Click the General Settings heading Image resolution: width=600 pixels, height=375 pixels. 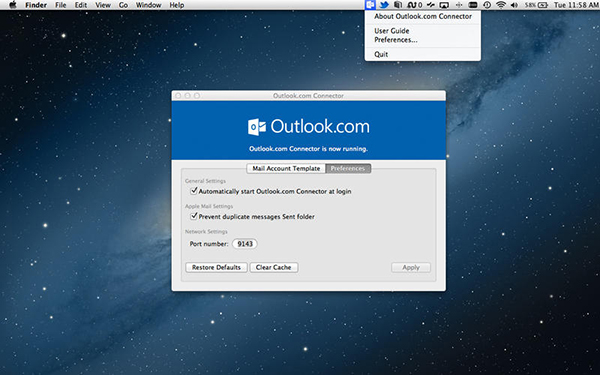click(x=205, y=181)
